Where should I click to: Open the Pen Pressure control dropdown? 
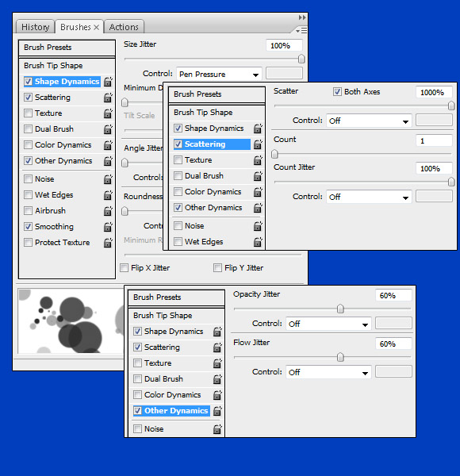tap(219, 74)
